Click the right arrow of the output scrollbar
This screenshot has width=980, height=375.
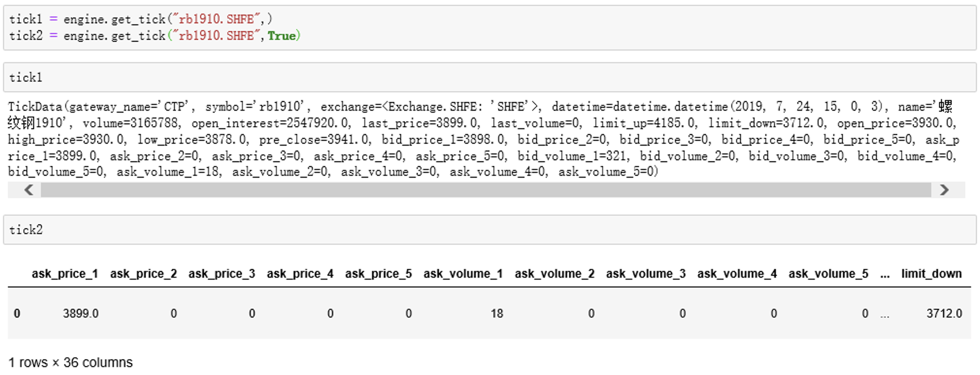[944, 190]
